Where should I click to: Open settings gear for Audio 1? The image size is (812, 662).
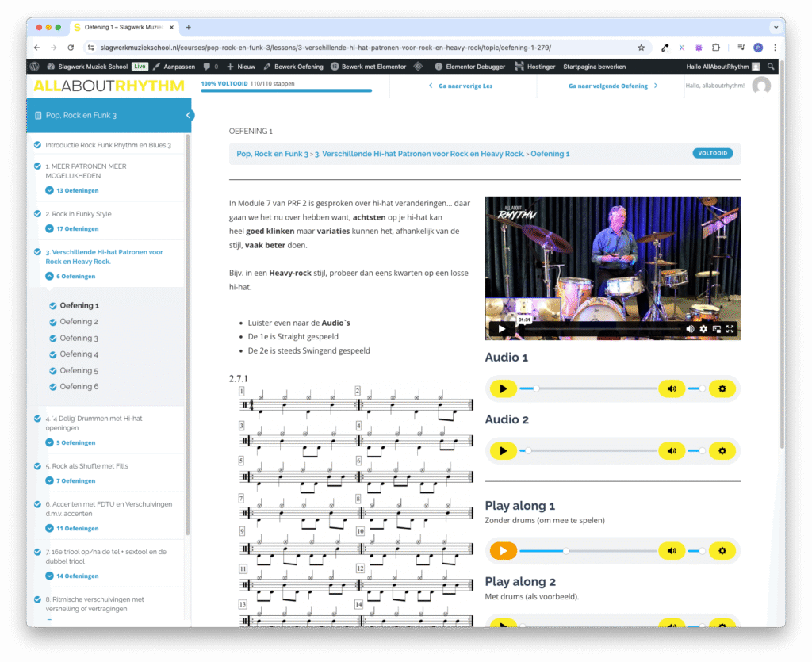coord(722,388)
